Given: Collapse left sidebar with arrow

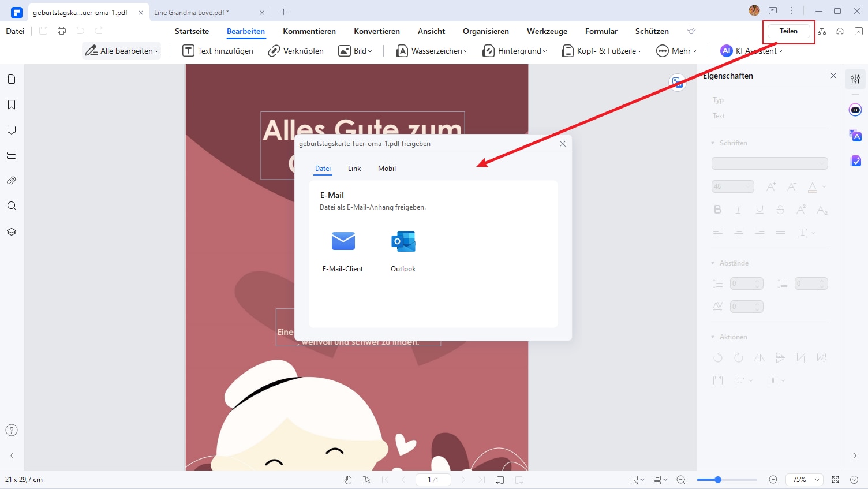Looking at the screenshot, I should click(x=12, y=456).
